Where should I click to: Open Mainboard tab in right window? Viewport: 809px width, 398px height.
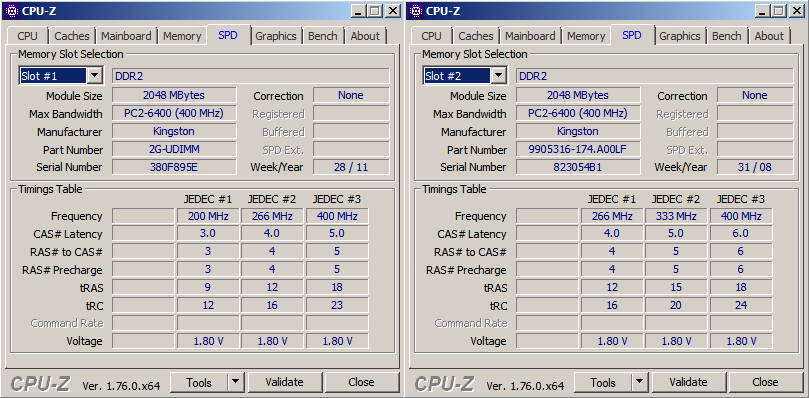pyautogui.click(x=530, y=36)
